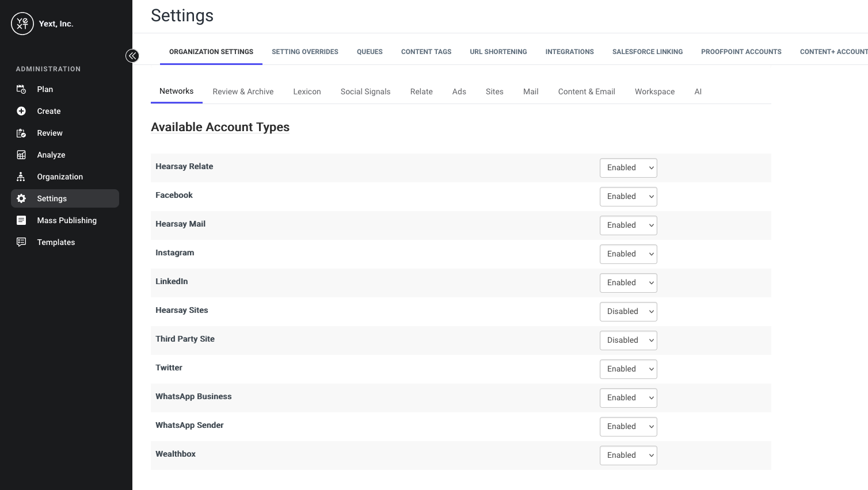Click the Templates sidebar icon
The height and width of the screenshot is (490, 868).
[x=21, y=242]
